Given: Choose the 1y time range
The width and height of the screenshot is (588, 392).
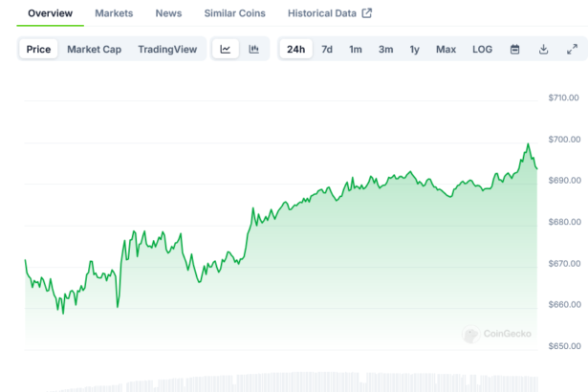Looking at the screenshot, I should [x=414, y=49].
